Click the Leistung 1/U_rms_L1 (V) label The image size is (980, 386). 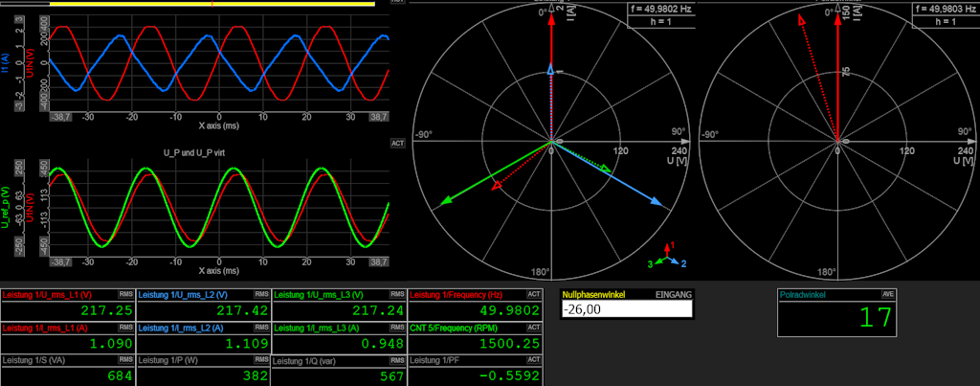(x=47, y=294)
